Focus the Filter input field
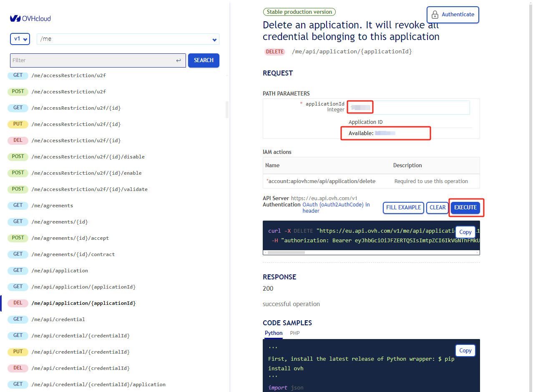Image resolution: width=533 pixels, height=392 pixels. [x=98, y=60]
